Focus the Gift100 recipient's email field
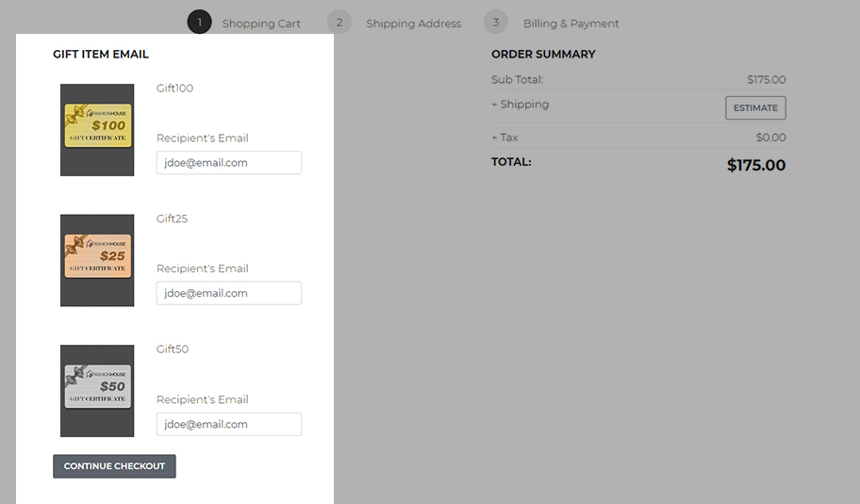 click(229, 163)
